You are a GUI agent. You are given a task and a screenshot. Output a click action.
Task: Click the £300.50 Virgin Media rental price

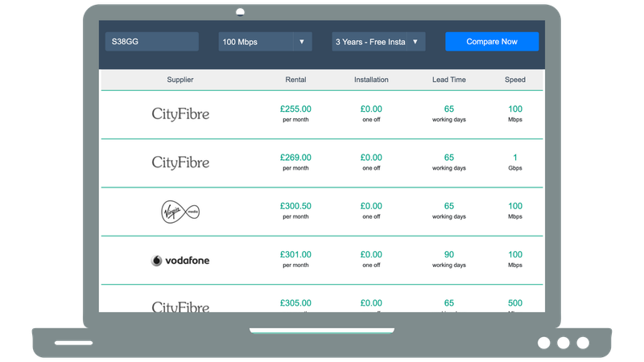click(x=295, y=207)
